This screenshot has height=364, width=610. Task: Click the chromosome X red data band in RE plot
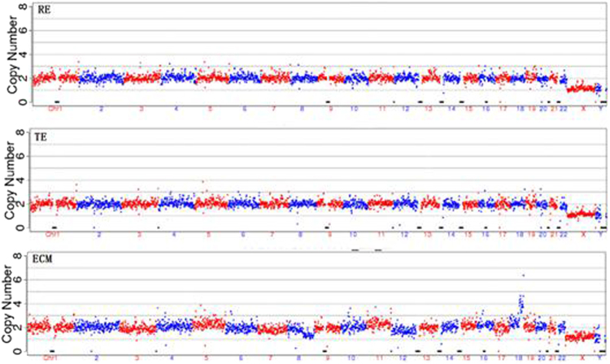click(582, 89)
